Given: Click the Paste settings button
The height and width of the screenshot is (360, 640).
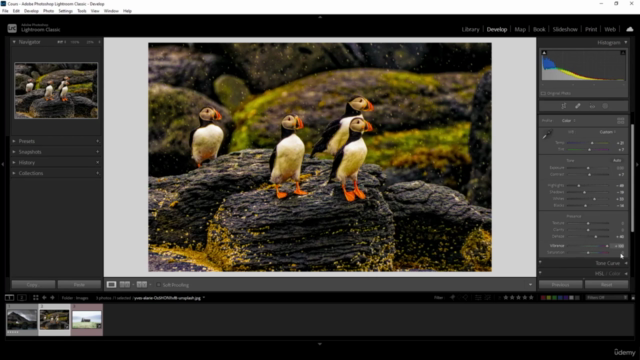Looking at the screenshot, I should [79, 284].
